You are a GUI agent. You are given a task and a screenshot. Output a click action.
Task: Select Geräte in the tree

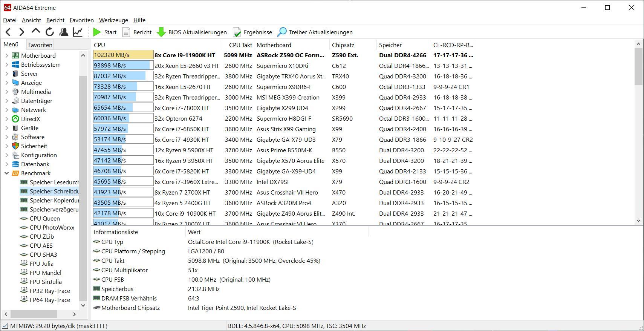coord(29,128)
